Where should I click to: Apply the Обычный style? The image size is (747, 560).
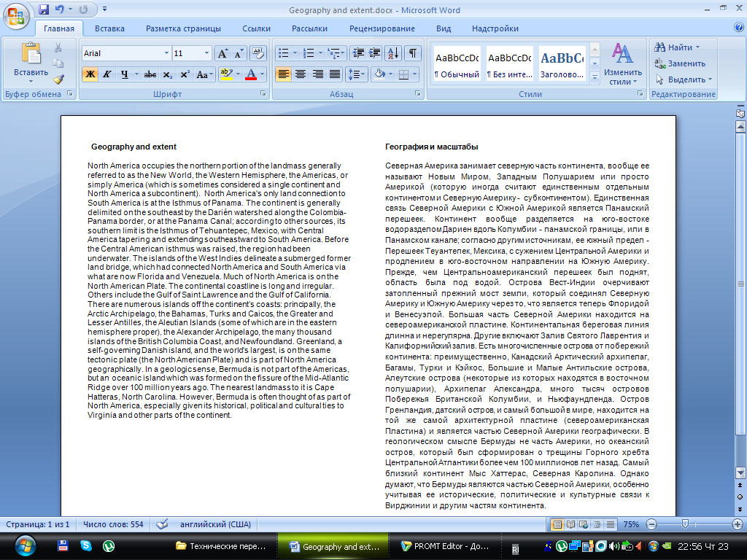pos(457,64)
